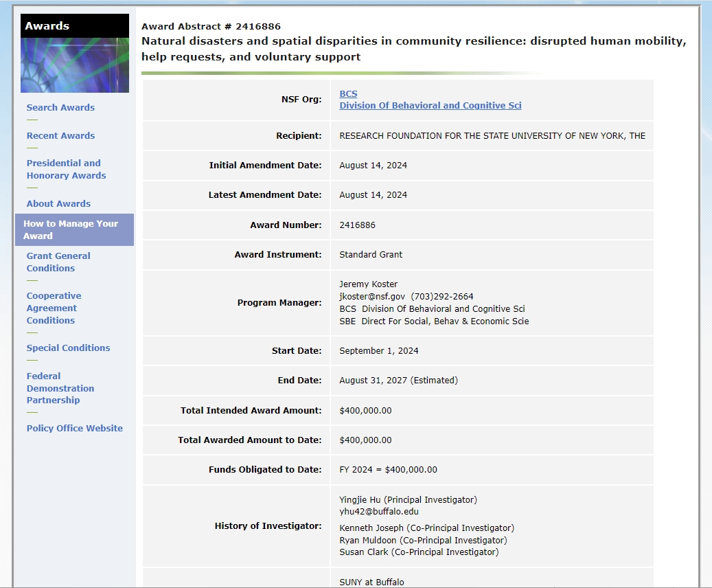Click the BCS organization link
Screen dimensions: 712x588
tap(348, 94)
